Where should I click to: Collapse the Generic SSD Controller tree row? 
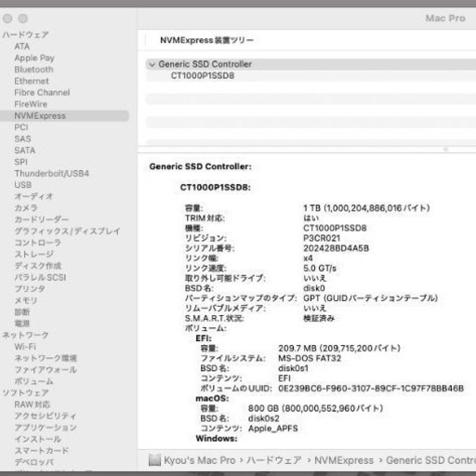click(152, 64)
